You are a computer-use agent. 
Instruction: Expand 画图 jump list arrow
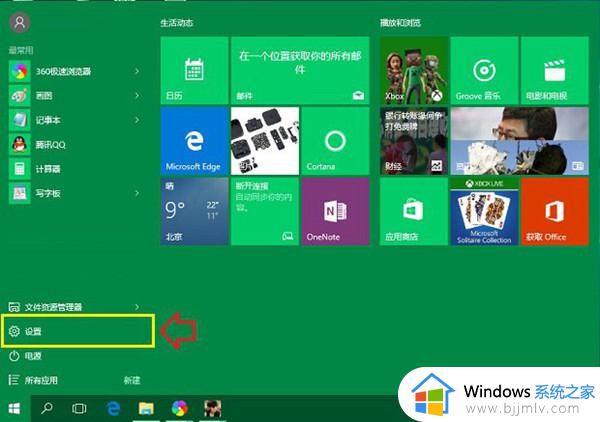(x=137, y=96)
